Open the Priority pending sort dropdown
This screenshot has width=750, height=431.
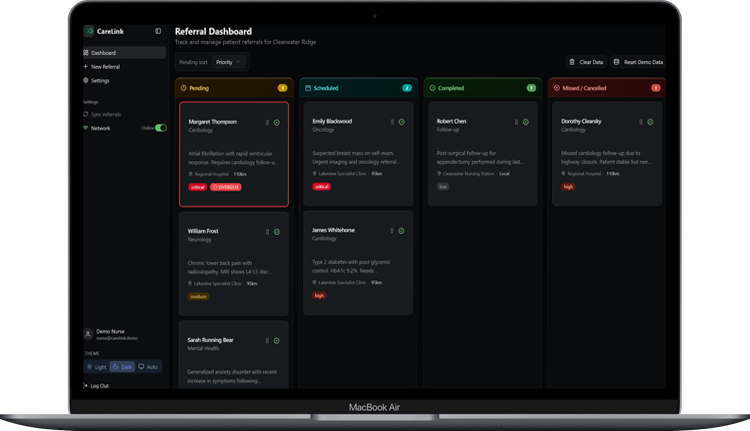click(x=228, y=62)
